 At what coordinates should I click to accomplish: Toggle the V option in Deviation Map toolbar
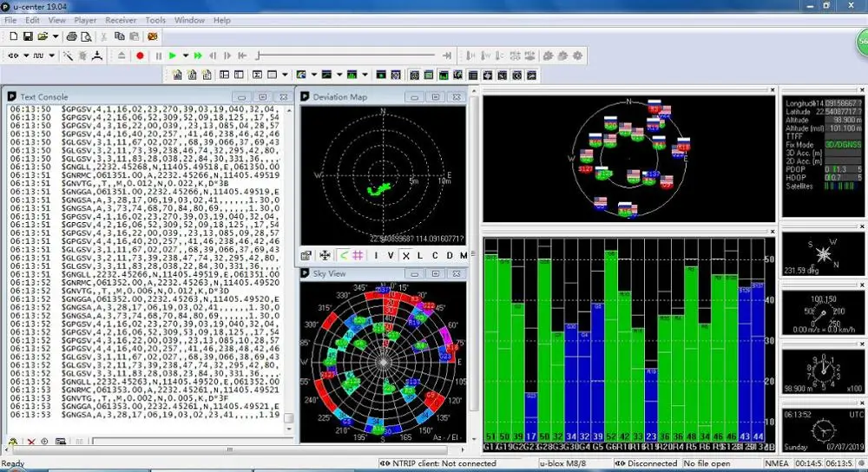pyautogui.click(x=391, y=255)
